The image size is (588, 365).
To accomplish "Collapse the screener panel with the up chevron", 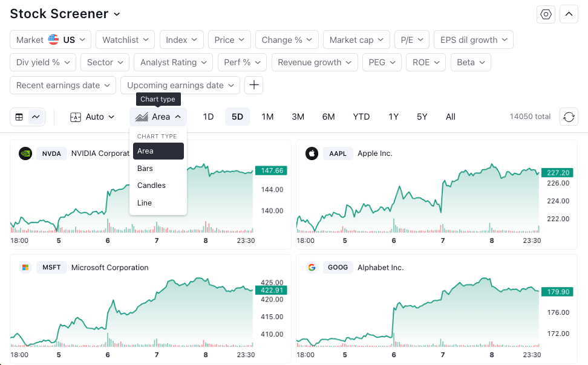I will 569,15.
